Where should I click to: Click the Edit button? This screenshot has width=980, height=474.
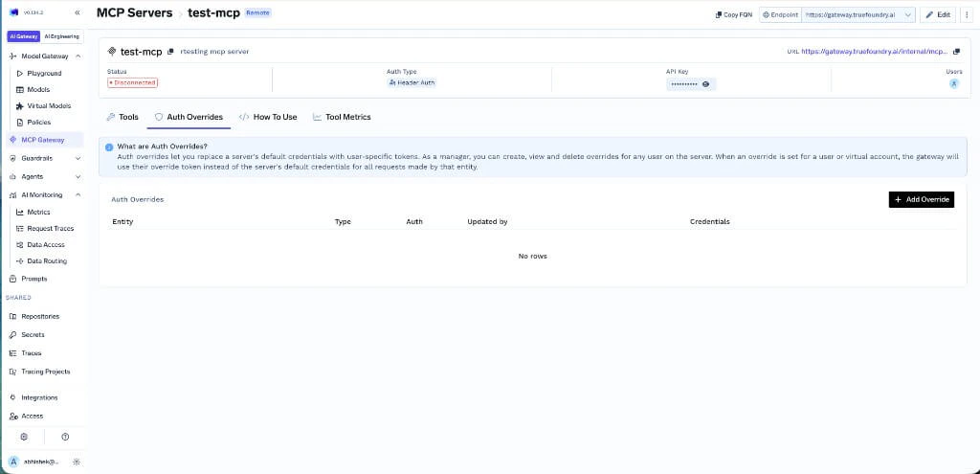938,14
